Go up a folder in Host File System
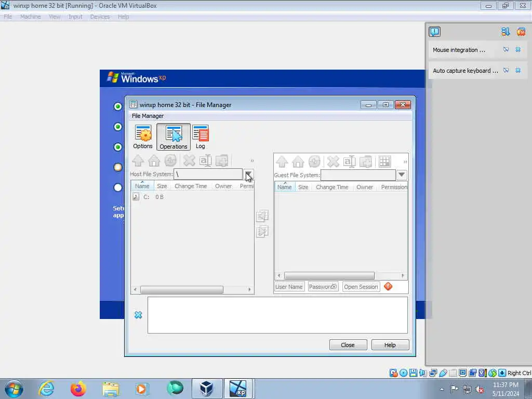Viewport: 532px width, 399px height. click(138, 161)
